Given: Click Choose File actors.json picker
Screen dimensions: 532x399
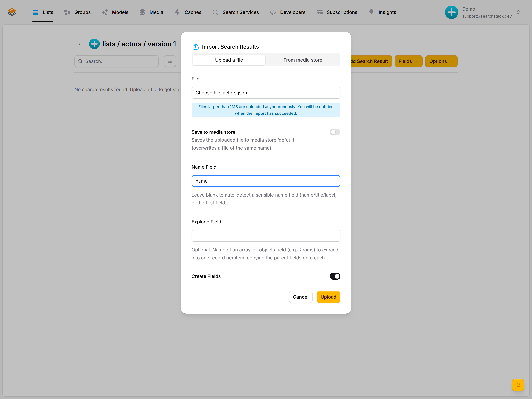Looking at the screenshot, I should (266, 93).
